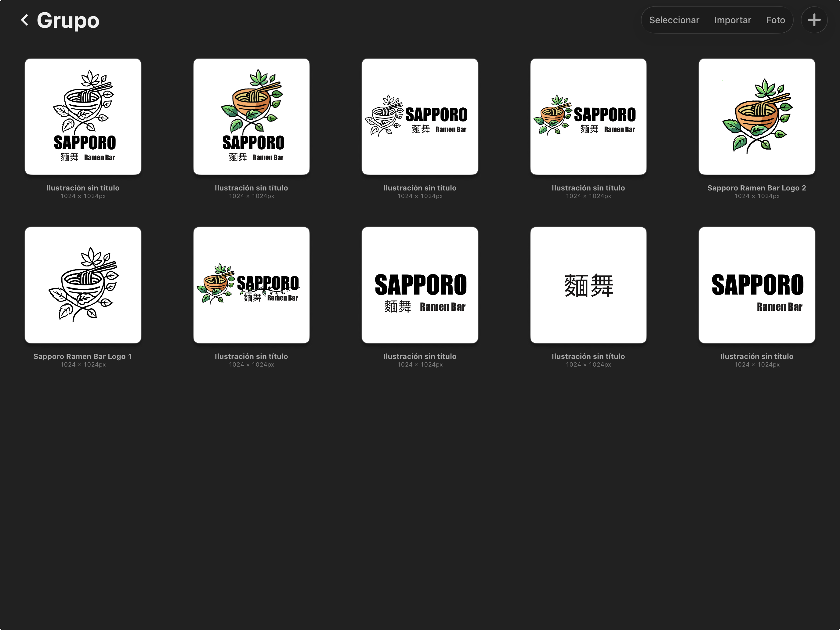Open Sapporo Ramen Bar text without kanji
This screenshot has width=840, height=630.
tap(756, 285)
